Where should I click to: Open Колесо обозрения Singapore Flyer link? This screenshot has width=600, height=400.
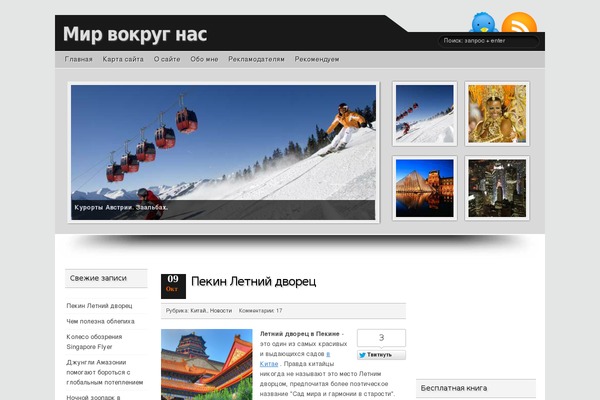[x=94, y=342]
